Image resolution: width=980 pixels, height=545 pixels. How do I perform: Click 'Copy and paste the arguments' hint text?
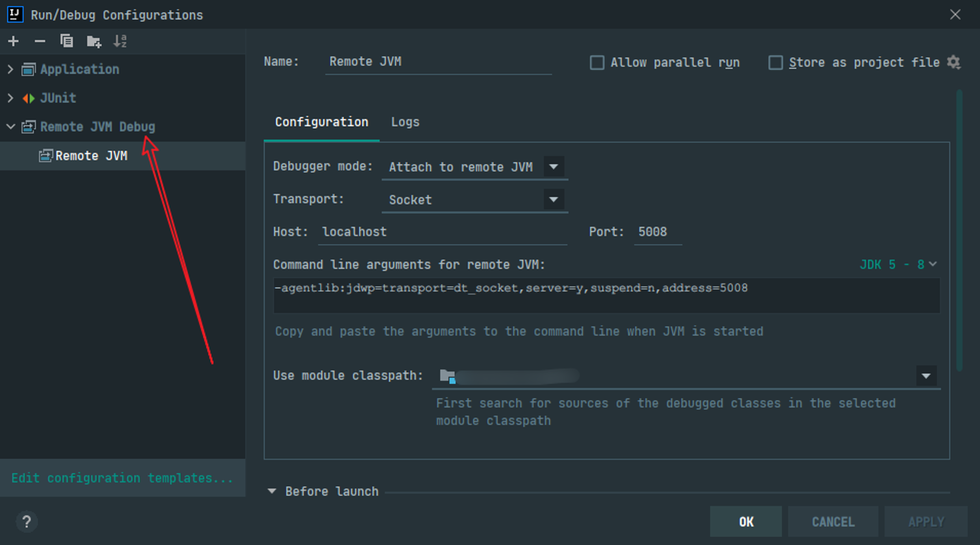(519, 331)
